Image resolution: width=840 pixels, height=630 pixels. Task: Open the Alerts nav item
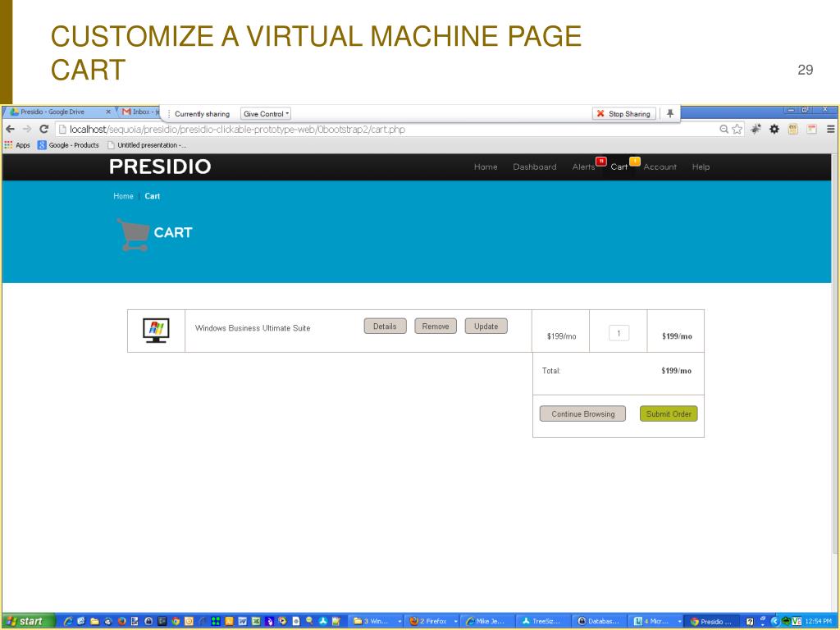point(583,167)
